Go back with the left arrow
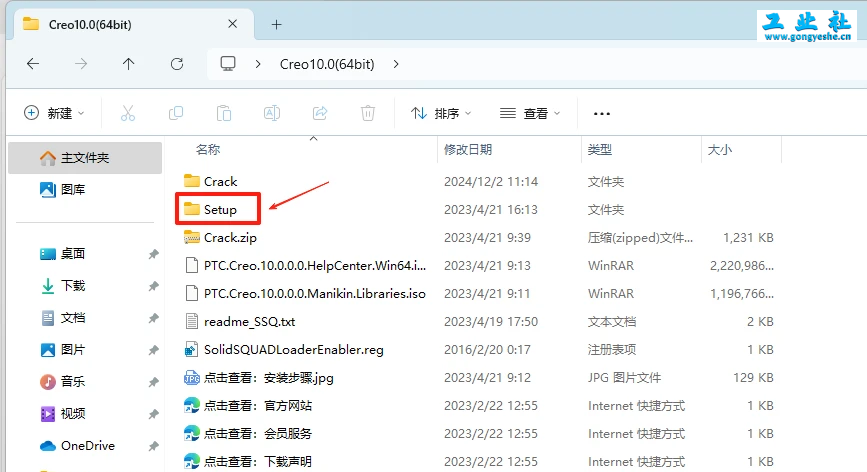Screen dimensions: 867x472 (33, 64)
